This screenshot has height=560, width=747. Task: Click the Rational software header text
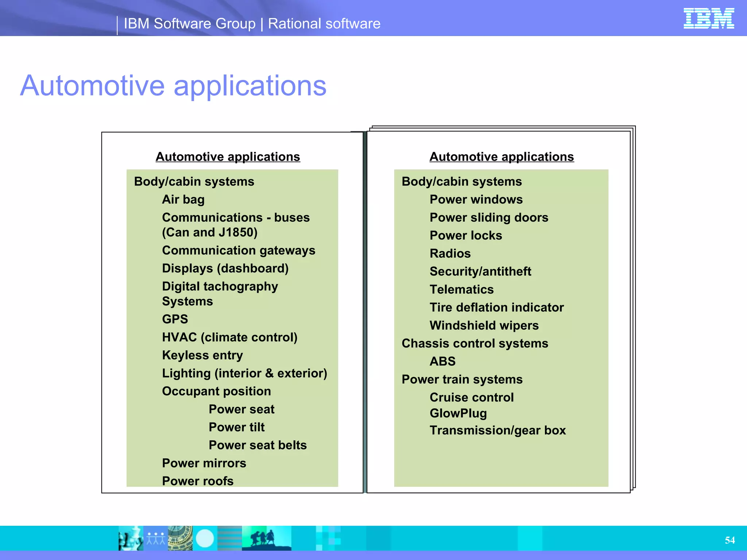[x=324, y=24]
